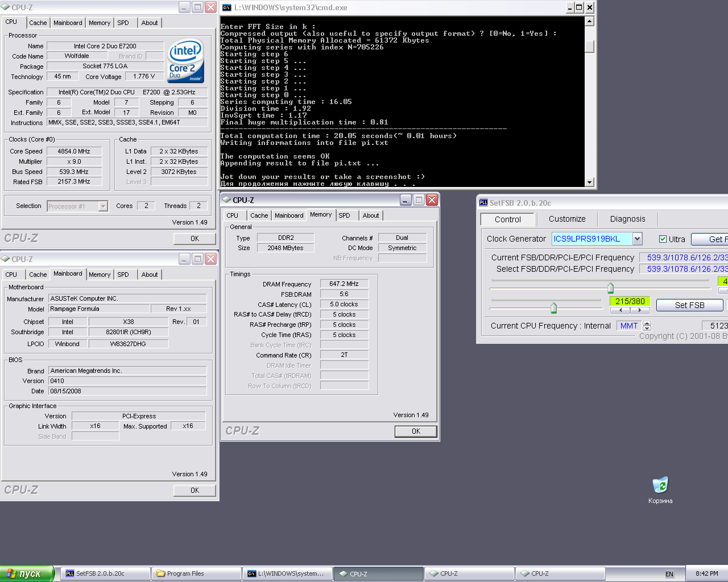
Task: Click the Level 2 cache value 3072 KBytes
Action: pyautogui.click(x=179, y=172)
